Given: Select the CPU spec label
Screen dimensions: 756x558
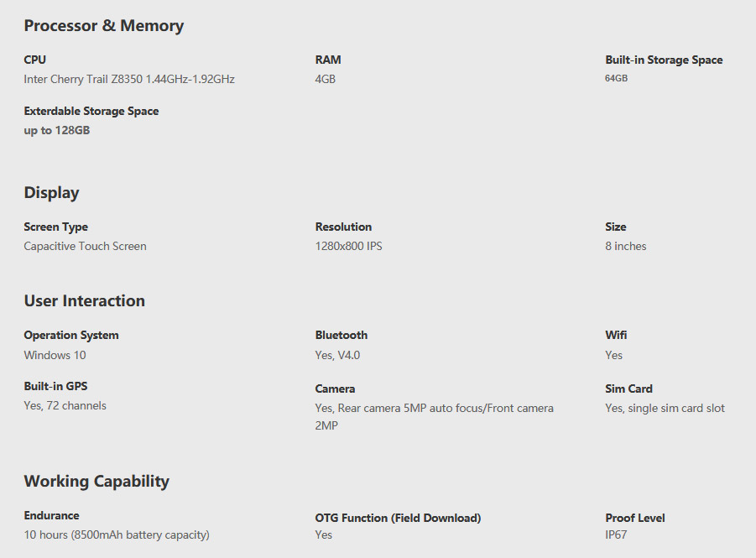Looking at the screenshot, I should (x=34, y=60).
